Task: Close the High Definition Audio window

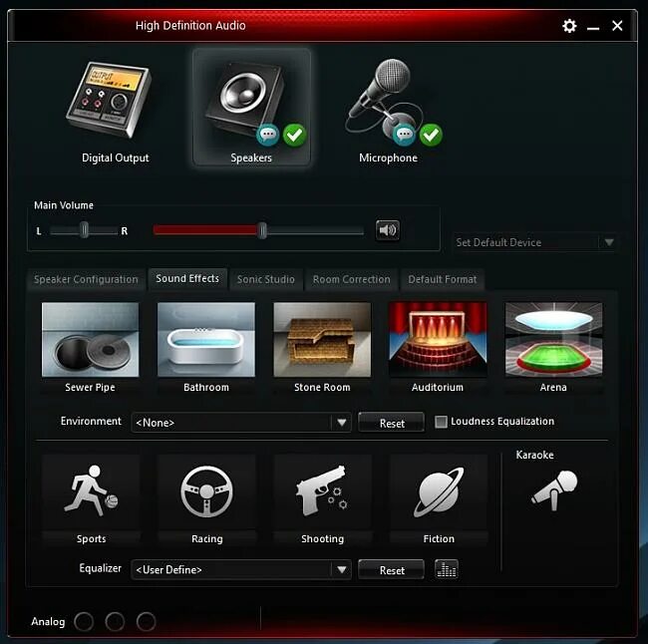Action: (x=617, y=26)
